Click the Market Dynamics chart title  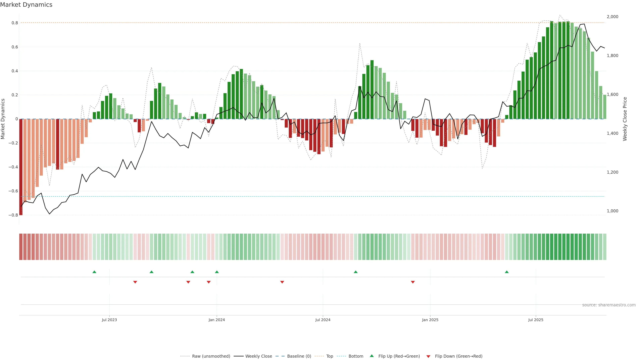coord(26,5)
